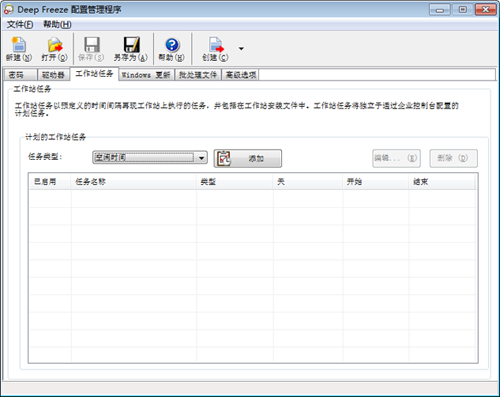Switch to the 驱动器 tab
Screen dimensions: 500x397
pyautogui.click(x=53, y=75)
